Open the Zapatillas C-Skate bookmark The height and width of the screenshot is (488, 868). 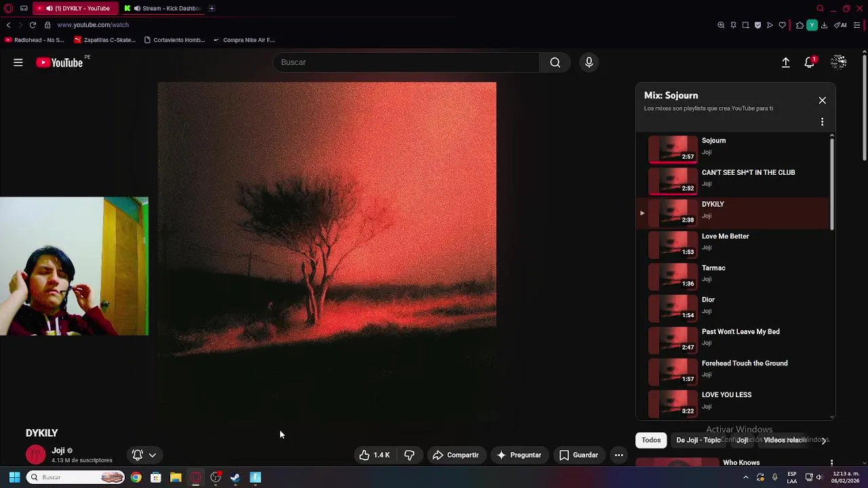click(105, 40)
